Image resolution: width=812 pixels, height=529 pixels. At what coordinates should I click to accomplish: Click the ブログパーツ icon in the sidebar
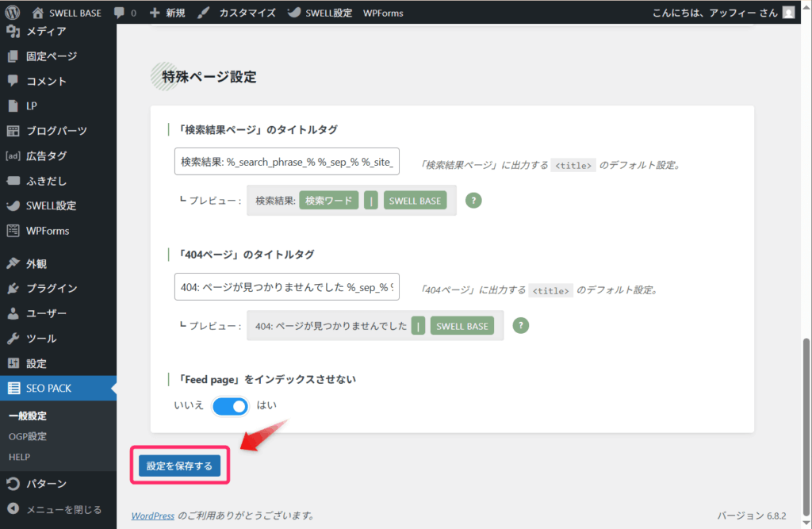point(13,131)
